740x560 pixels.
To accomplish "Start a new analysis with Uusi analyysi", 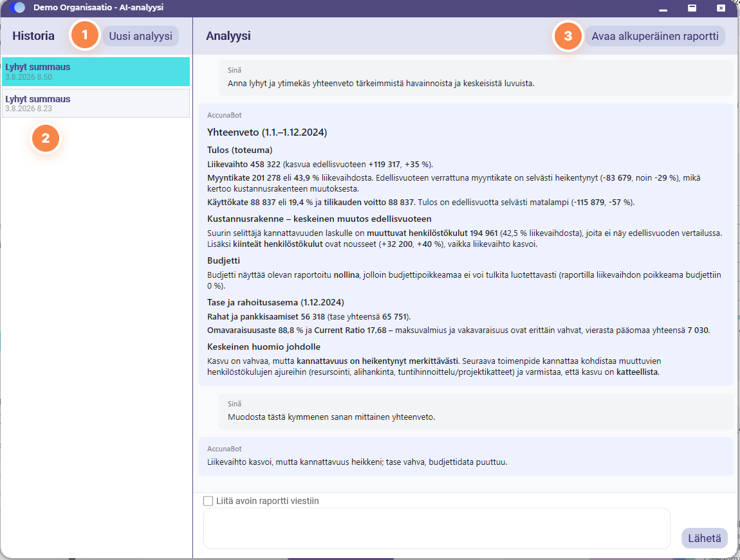I will [x=141, y=36].
